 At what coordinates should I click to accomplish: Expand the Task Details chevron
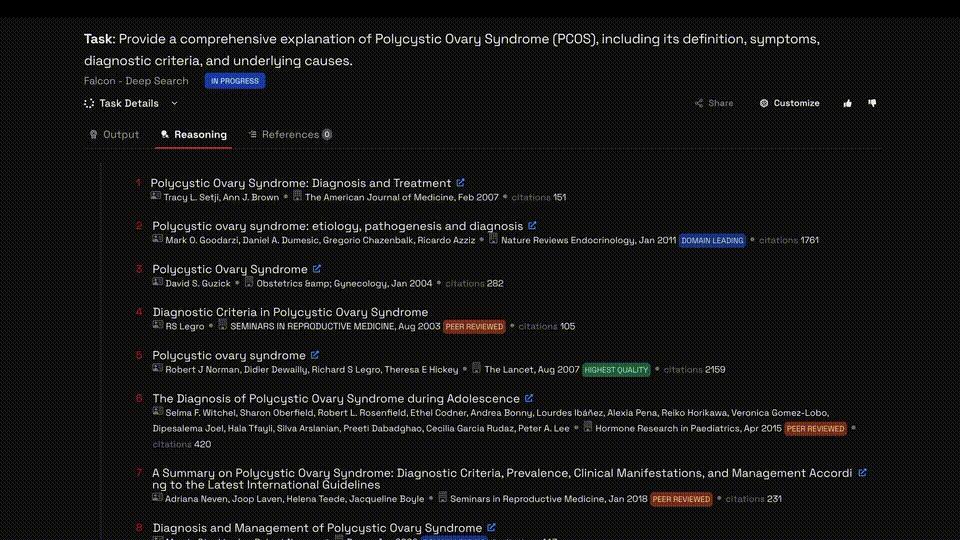point(175,103)
